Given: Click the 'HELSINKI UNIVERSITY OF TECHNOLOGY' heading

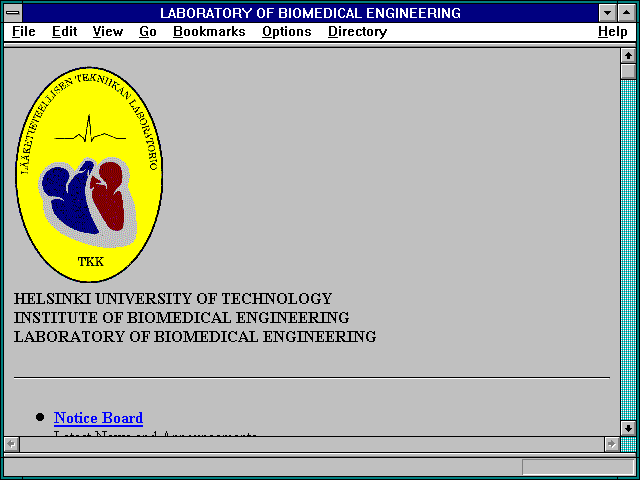Looking at the screenshot, I should point(173,299).
